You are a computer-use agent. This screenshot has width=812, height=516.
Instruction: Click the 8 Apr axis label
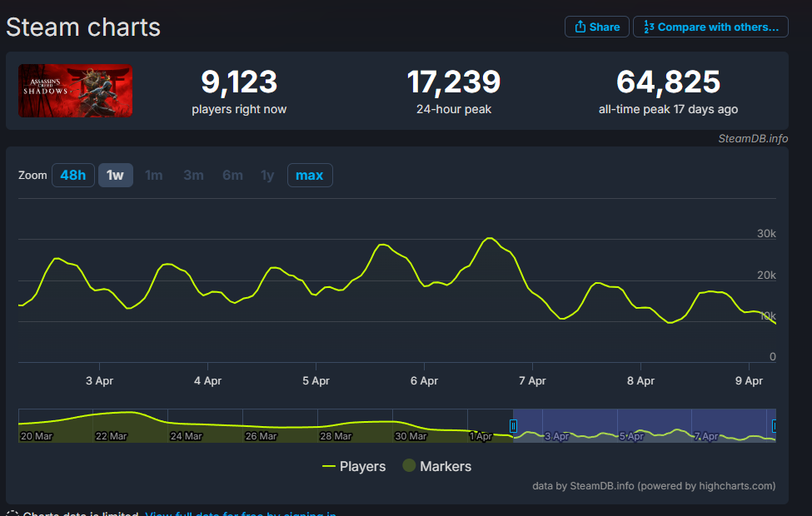640,381
